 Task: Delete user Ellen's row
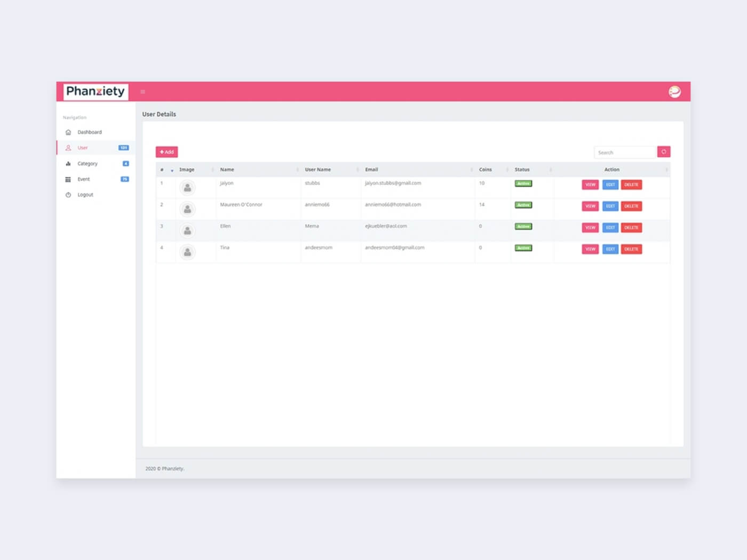pyautogui.click(x=631, y=228)
